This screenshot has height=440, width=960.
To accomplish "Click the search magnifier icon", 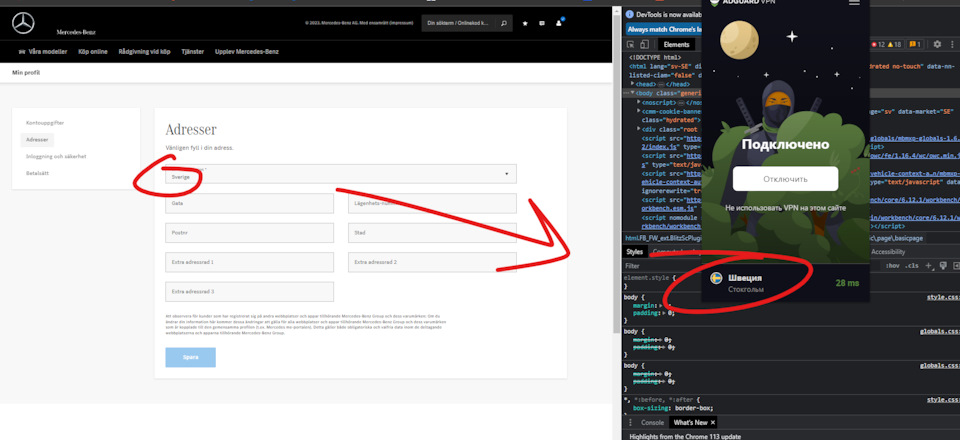I will tap(503, 23).
